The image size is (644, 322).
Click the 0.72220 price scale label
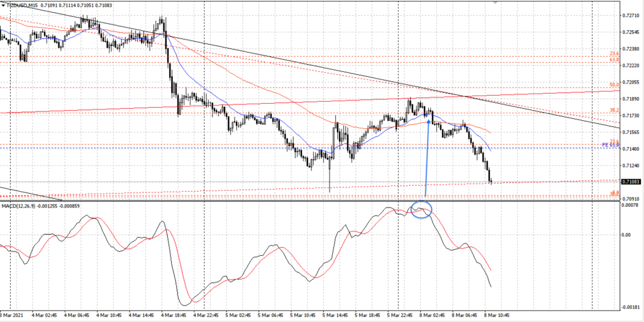(630, 65)
